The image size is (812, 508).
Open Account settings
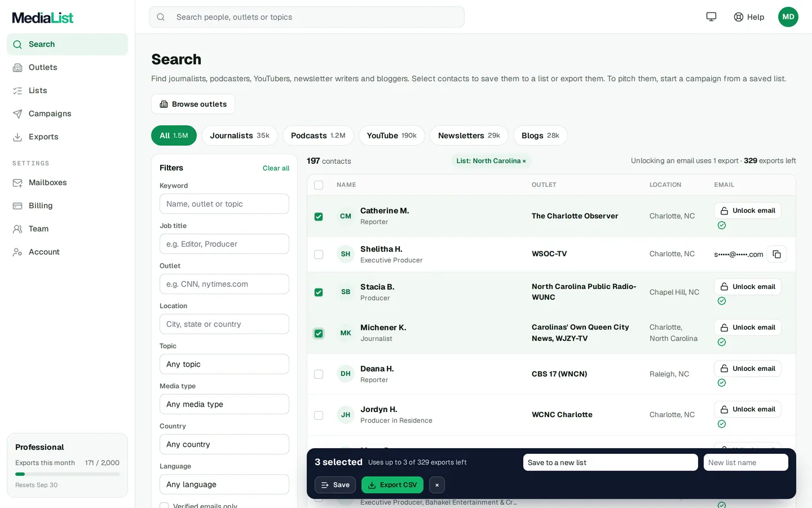(67, 252)
